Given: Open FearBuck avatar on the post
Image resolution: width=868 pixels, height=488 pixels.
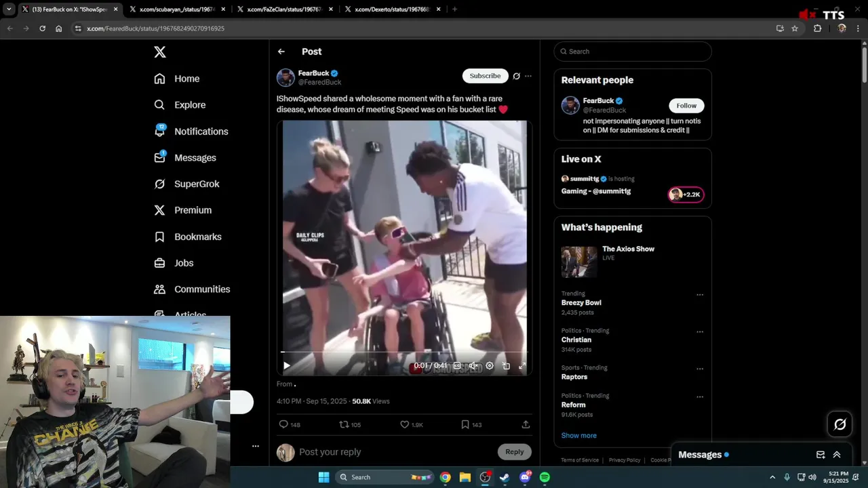Looking at the screenshot, I should pos(285,77).
